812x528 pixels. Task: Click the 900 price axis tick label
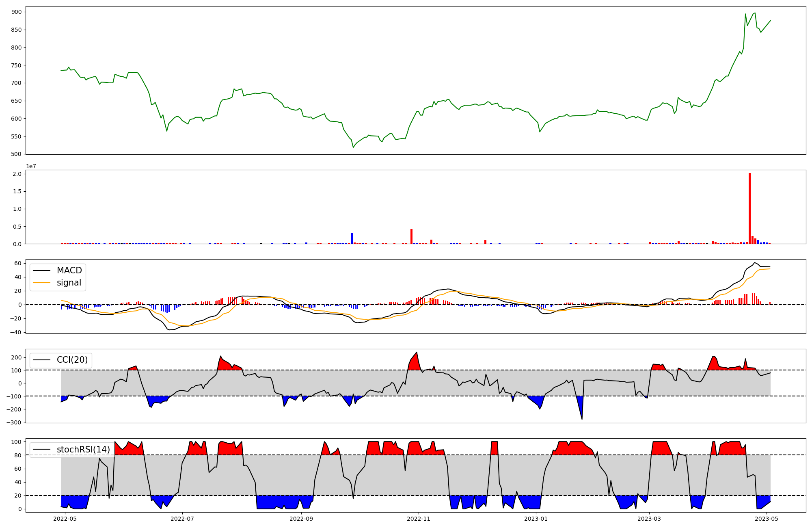tap(17, 12)
